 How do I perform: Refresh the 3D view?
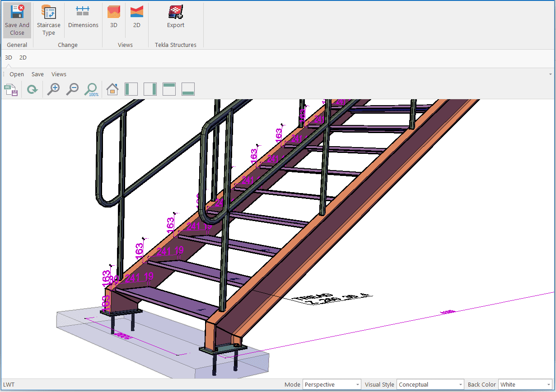[32, 90]
